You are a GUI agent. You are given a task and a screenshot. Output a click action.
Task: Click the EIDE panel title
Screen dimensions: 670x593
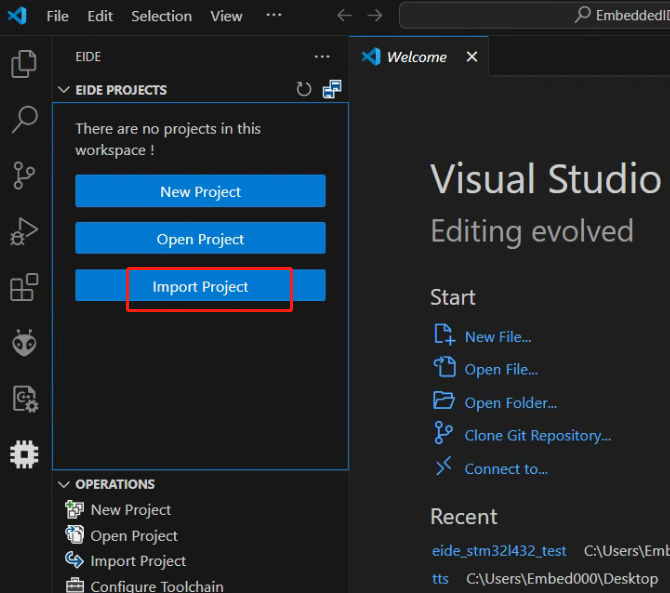(x=88, y=57)
